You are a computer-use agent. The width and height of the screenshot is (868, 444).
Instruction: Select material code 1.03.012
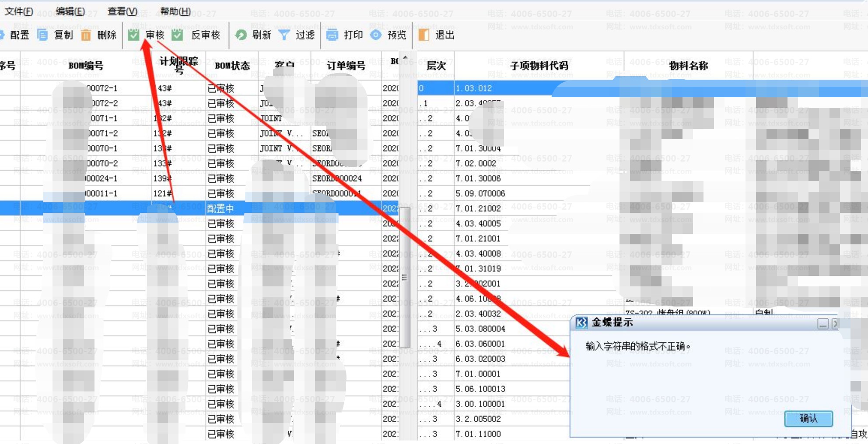pyautogui.click(x=474, y=88)
